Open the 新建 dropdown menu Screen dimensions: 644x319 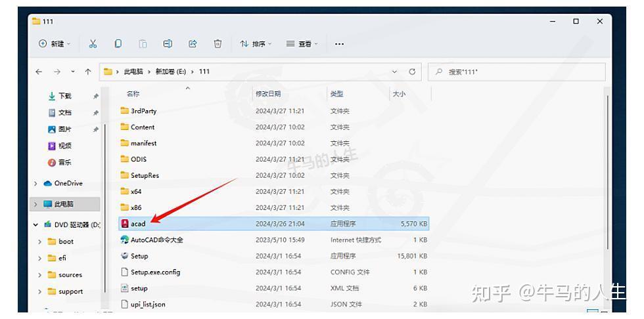54,44
